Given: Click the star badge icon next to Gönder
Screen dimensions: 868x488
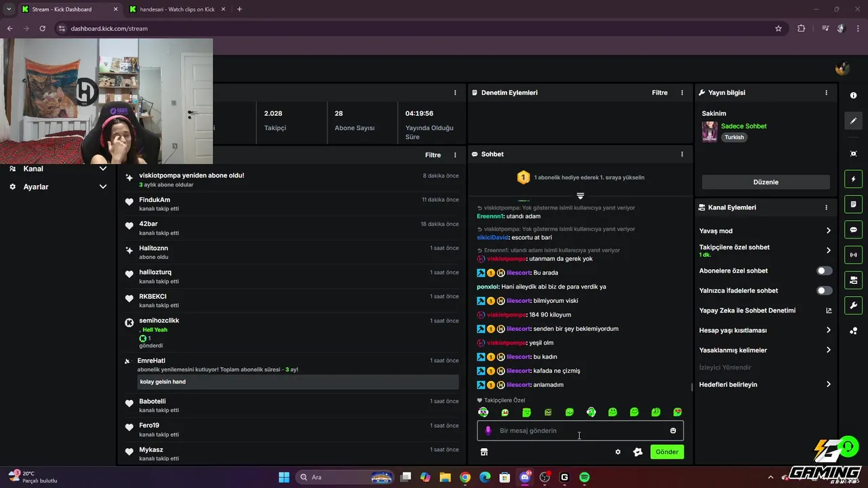Looking at the screenshot, I should (x=637, y=452).
